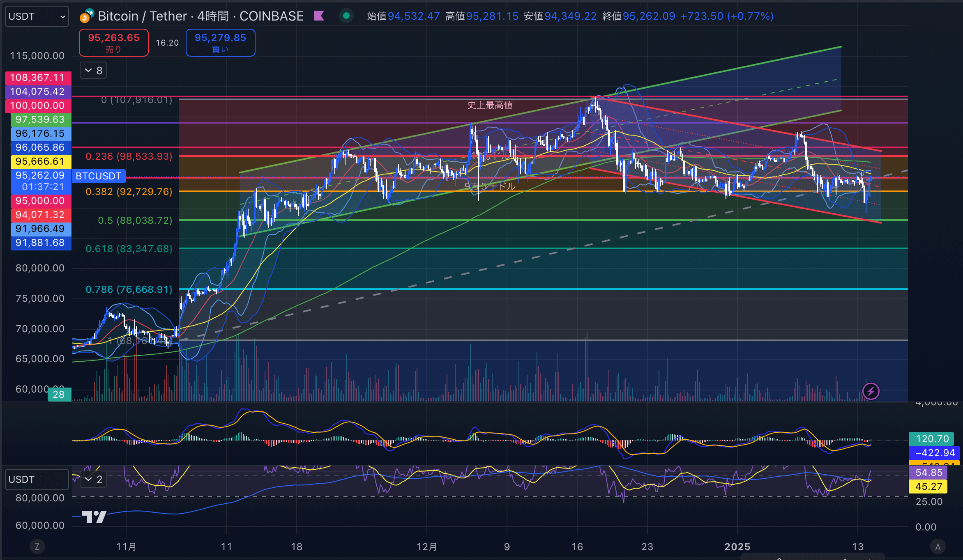Screen dimensions: 963x560
Task: Click the TradingView logo watermark link
Action: click(x=94, y=516)
